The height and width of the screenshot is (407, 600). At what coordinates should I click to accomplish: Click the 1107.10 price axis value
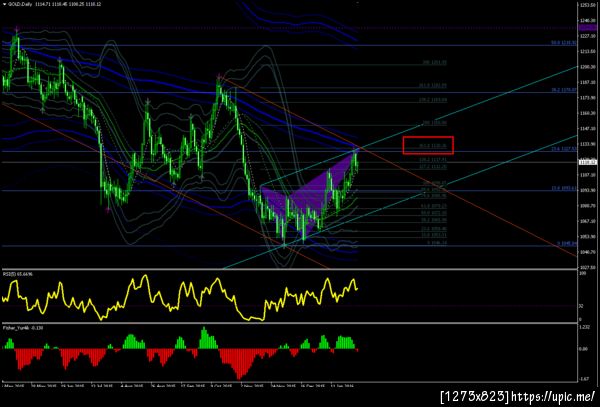point(587,175)
